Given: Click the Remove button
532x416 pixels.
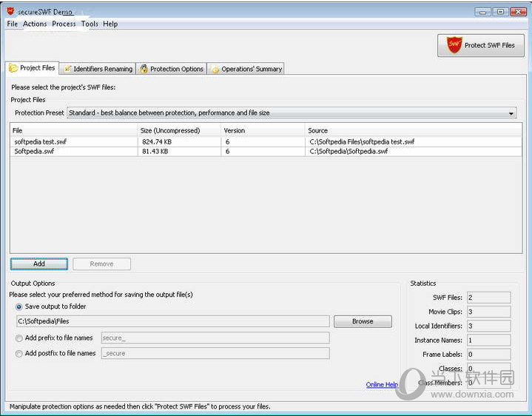Looking at the screenshot, I should pyautogui.click(x=102, y=264).
